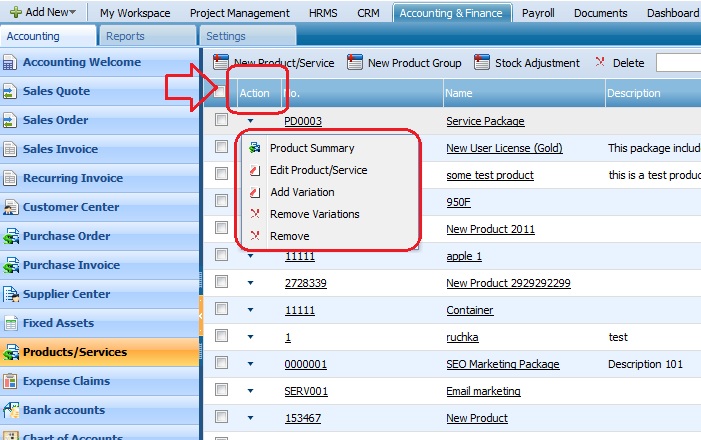Select Remove Variations in the context menu

tap(314, 214)
